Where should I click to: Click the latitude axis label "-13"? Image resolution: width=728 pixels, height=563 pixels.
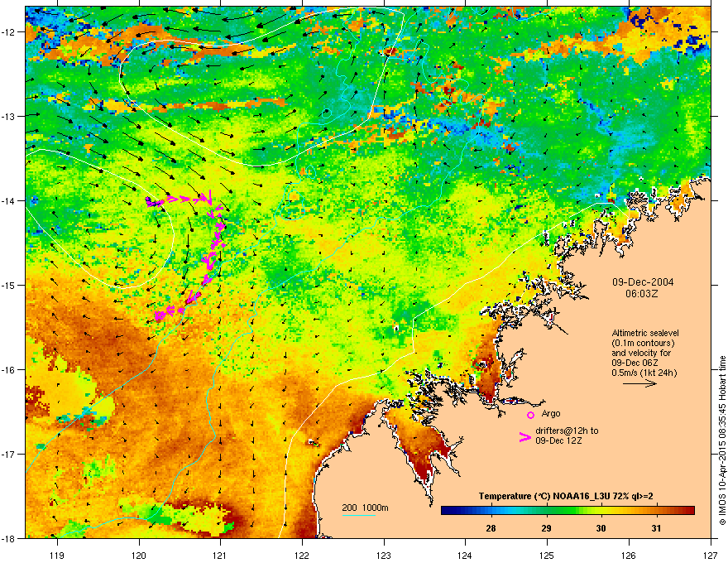coord(7,116)
